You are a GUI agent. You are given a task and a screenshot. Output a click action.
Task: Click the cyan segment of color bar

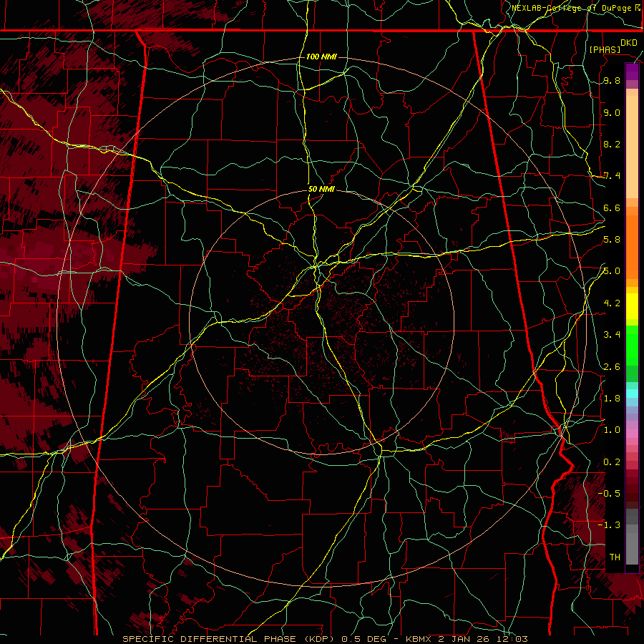[x=632, y=394]
